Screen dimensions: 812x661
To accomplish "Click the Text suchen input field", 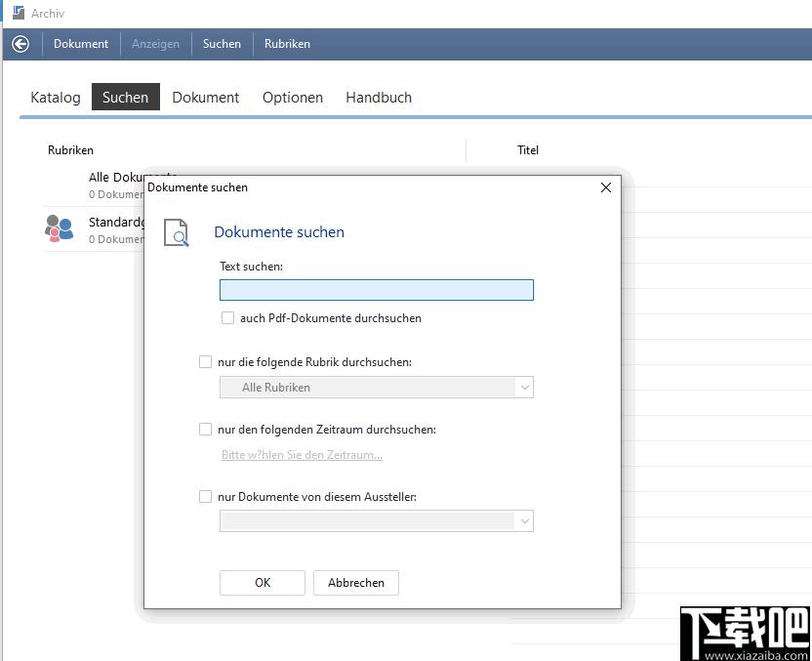I will (377, 290).
